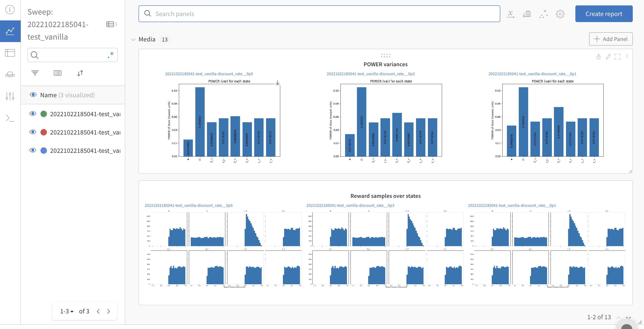
Task: Open 0p3 run link in POWER variances
Action: click(370, 74)
